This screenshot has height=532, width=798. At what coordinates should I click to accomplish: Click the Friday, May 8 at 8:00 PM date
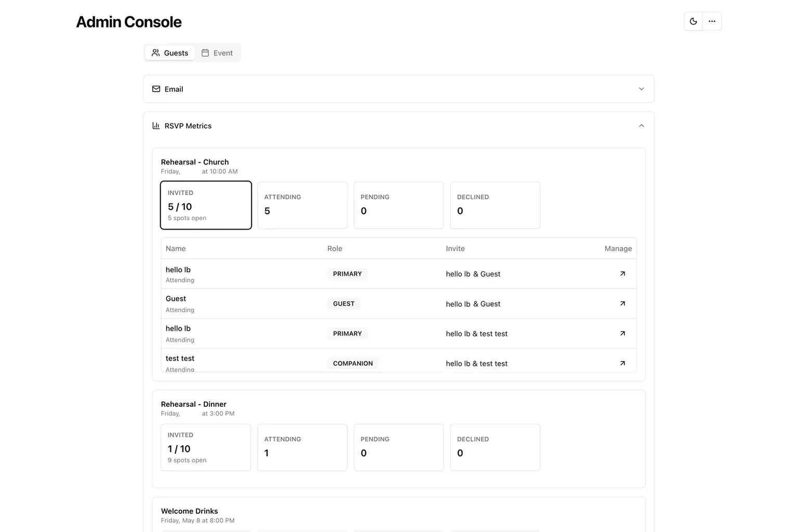coord(198,521)
